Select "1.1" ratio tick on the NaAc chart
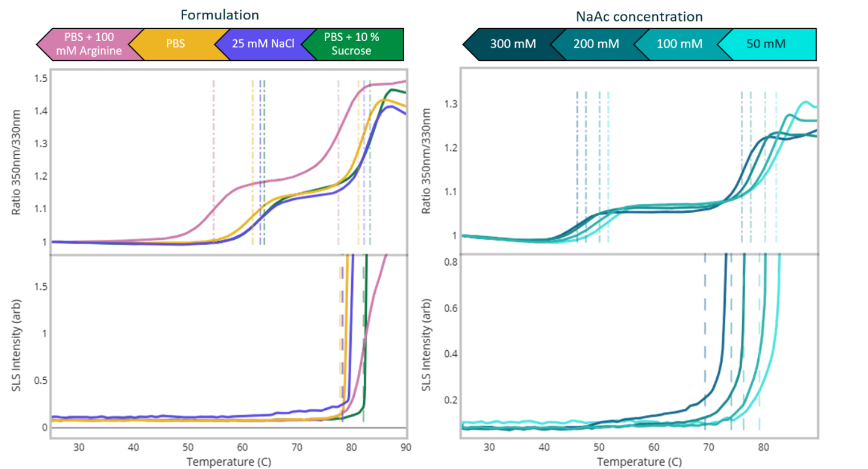The height and width of the screenshot is (469, 868). (451, 192)
